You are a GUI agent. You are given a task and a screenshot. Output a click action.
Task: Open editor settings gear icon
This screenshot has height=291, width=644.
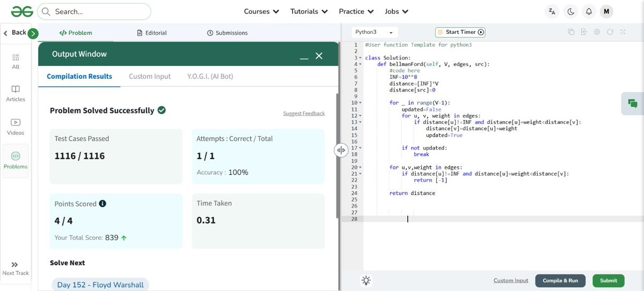597,32
